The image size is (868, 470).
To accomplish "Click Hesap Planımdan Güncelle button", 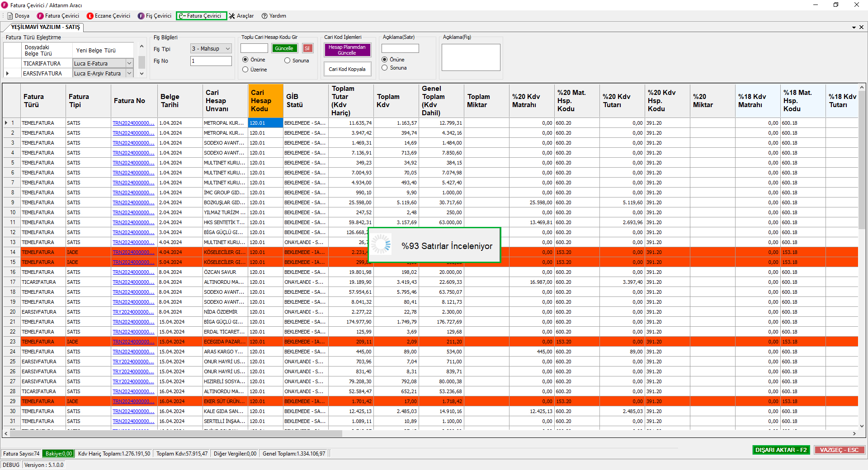I will tap(347, 50).
